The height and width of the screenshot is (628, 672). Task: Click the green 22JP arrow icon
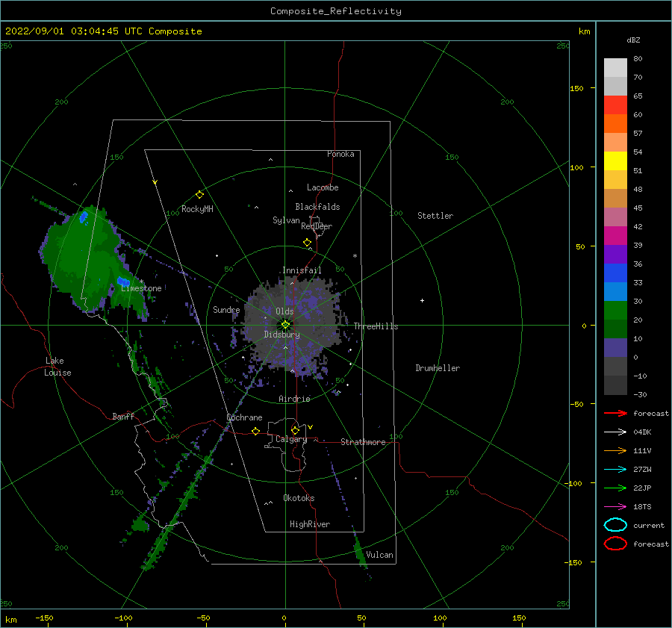[615, 488]
